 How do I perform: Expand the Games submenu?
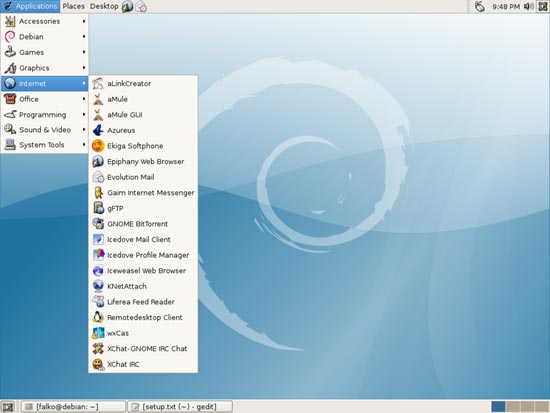click(45, 52)
